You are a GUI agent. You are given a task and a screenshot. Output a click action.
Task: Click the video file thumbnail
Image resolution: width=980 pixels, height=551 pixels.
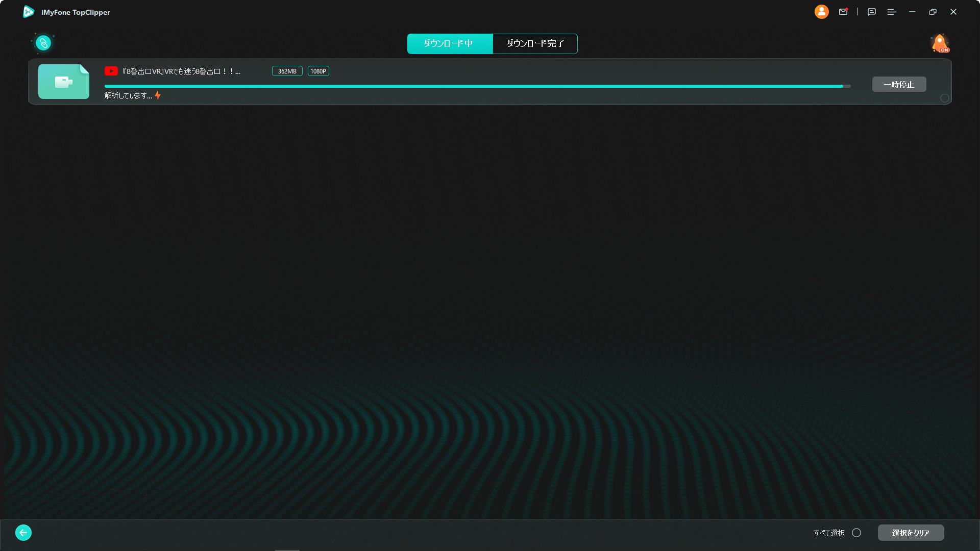click(x=64, y=82)
